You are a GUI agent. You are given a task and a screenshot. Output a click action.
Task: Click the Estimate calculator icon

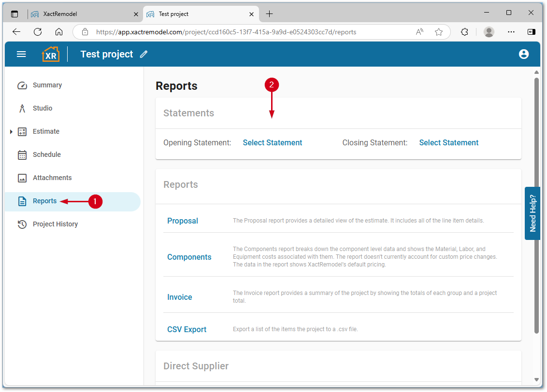[22, 132]
